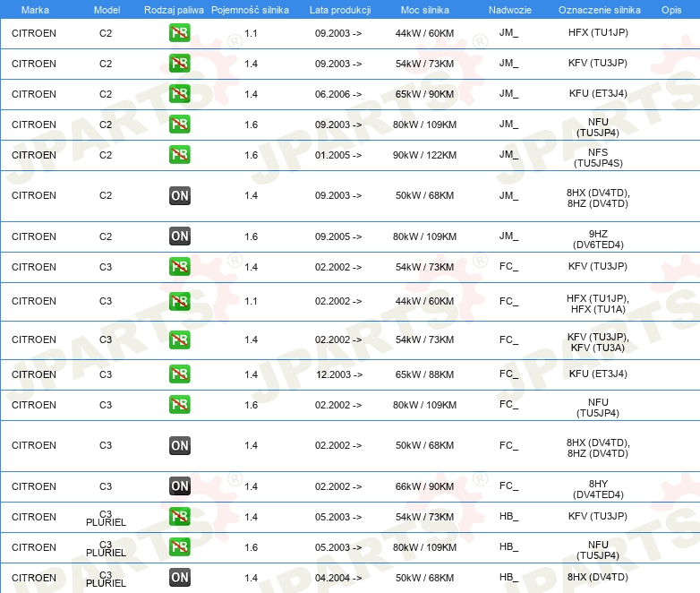Click PB icon in C2 06.2006 row
This screenshot has width=700, height=593.
coord(179,94)
